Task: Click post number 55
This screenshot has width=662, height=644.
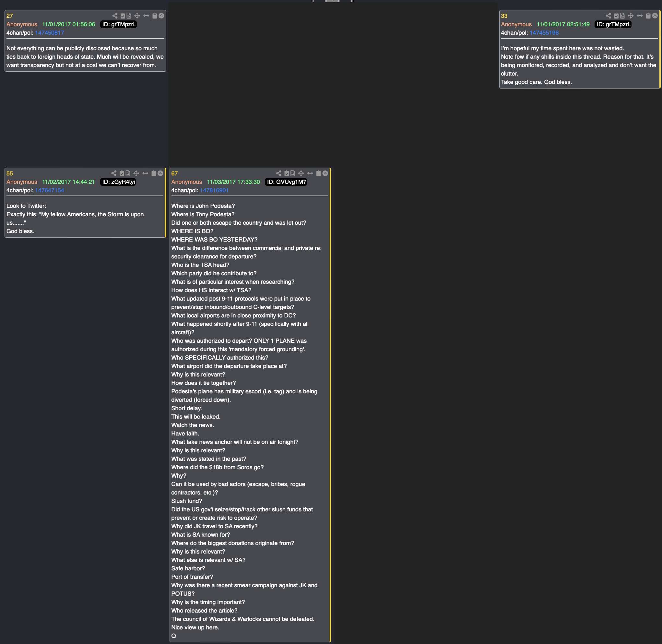Action: 9,173
